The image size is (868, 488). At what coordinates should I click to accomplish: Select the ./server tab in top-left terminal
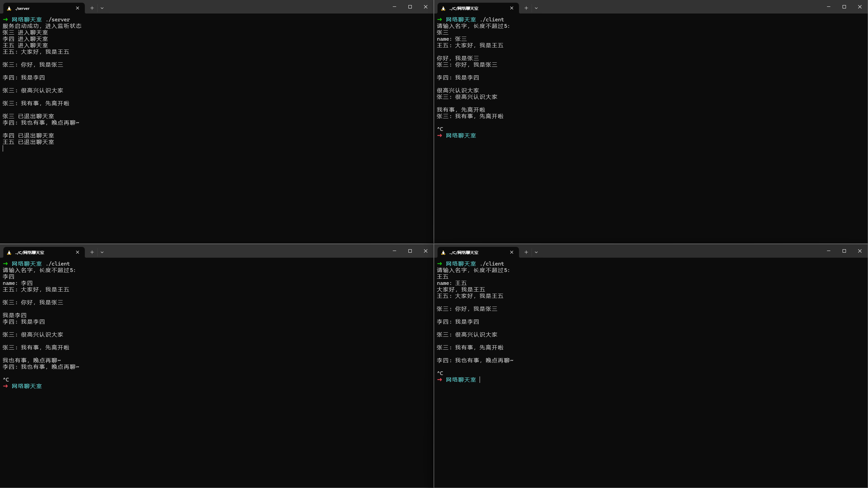point(44,8)
